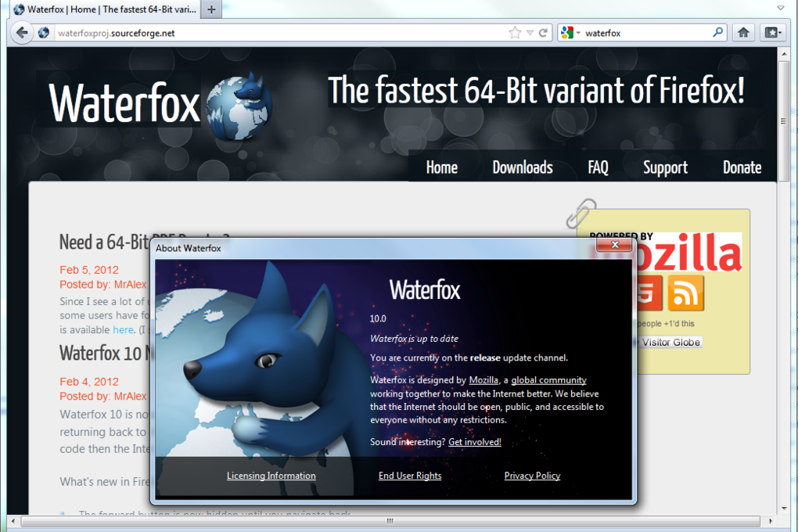This screenshot has height=532, width=798.
Task: Open the Home menu on the site
Action: (x=442, y=167)
